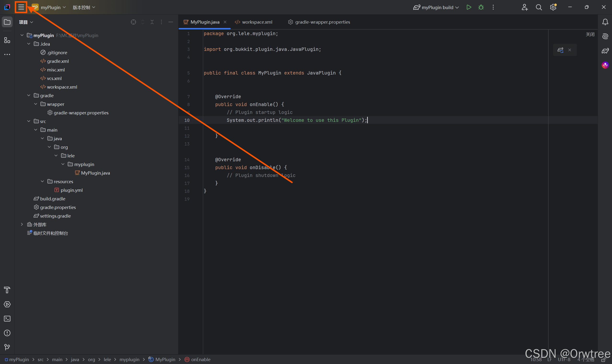Expand the 外部库 node

(x=22, y=225)
